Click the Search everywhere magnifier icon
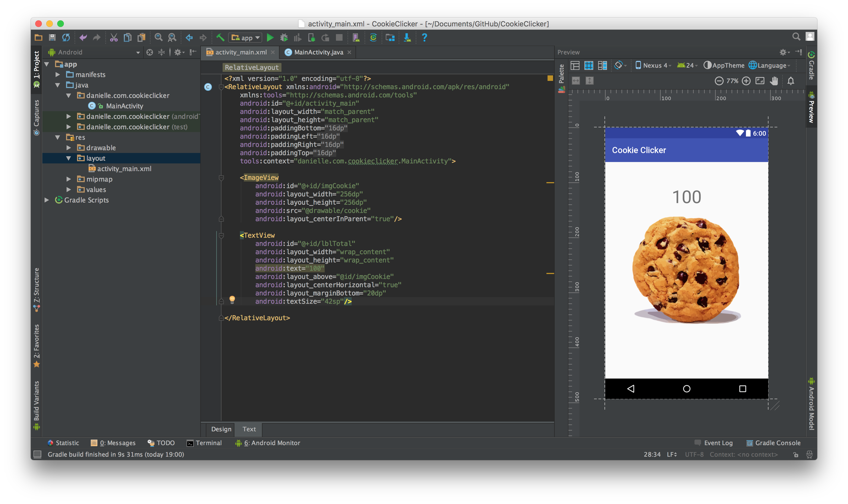This screenshot has height=504, width=848. (796, 37)
